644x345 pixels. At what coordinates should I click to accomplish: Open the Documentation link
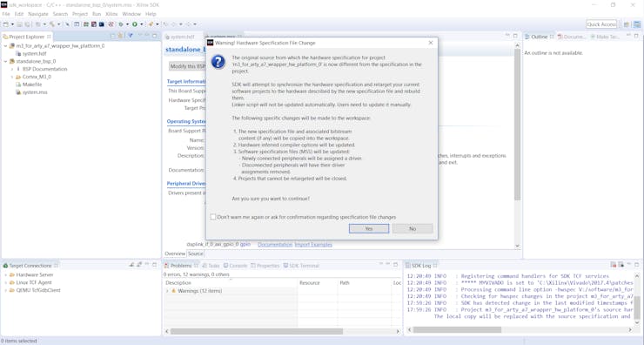tap(275, 245)
